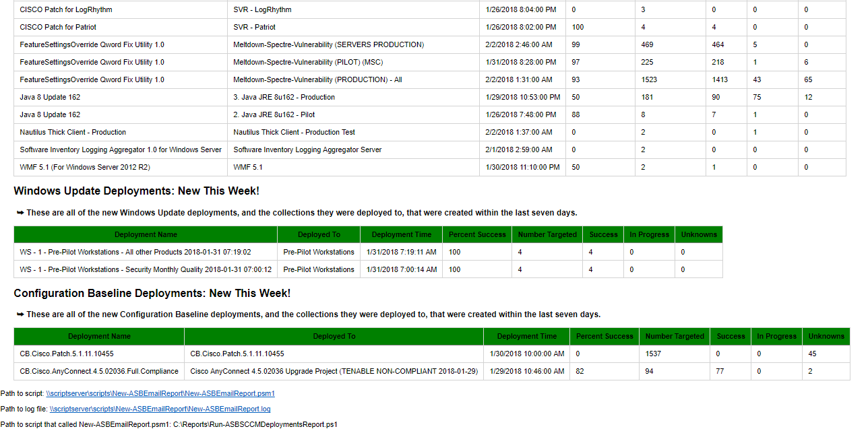868x433 pixels.
Task: Select 'WS - 1 - Pre-Pilot Workstations - Security Monthly Quality' row name
Action: click(146, 270)
